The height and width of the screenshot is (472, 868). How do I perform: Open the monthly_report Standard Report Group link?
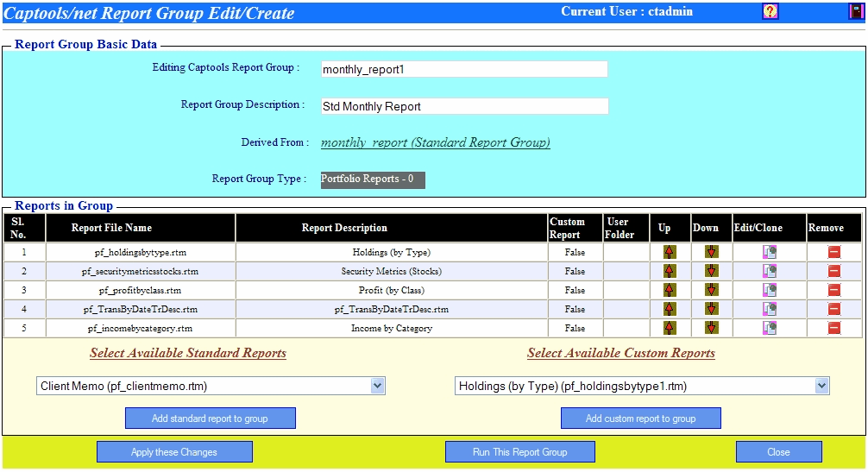pos(436,142)
